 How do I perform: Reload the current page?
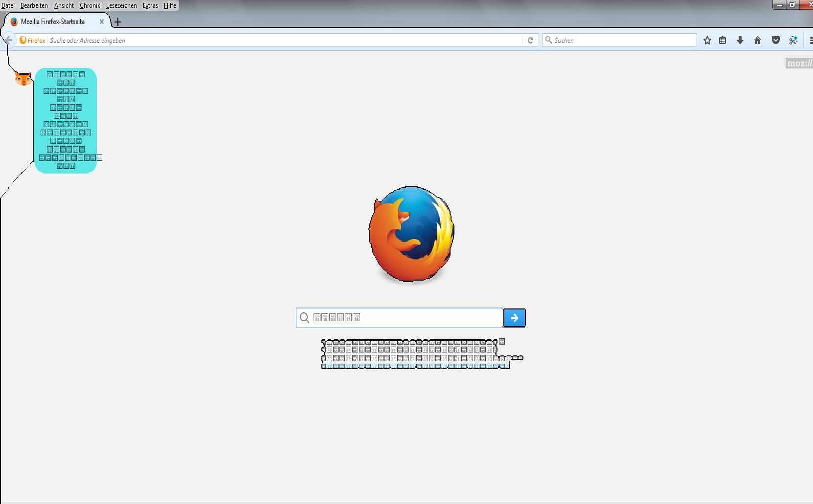530,40
